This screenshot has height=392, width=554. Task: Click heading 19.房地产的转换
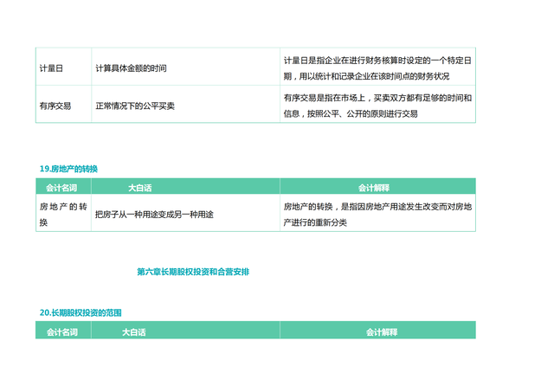pos(68,169)
